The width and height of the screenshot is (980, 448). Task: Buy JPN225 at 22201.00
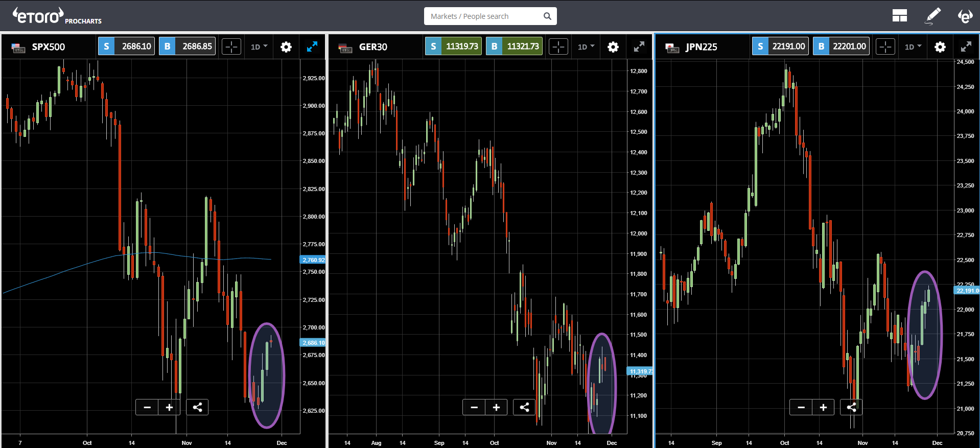click(841, 46)
